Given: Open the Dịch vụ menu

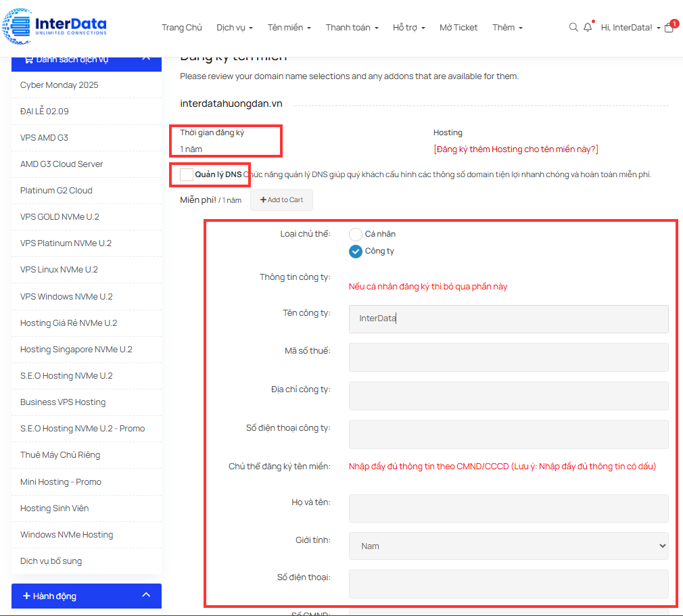Looking at the screenshot, I should (235, 28).
